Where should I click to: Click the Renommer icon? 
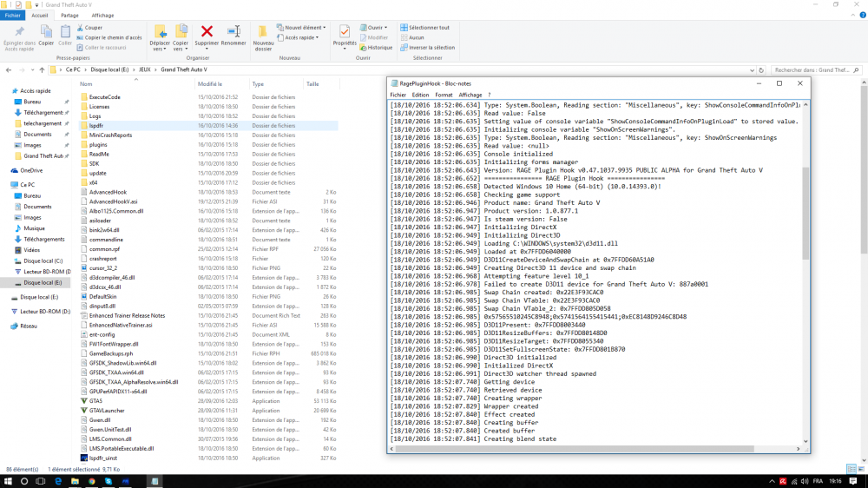click(233, 31)
